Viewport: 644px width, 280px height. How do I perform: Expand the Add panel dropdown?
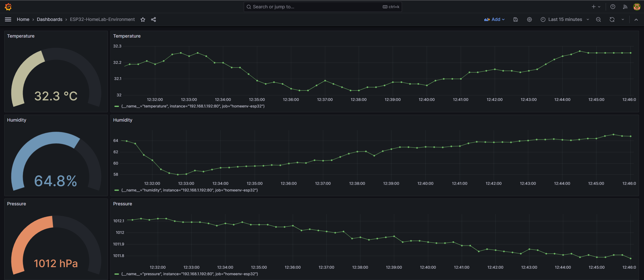[494, 19]
